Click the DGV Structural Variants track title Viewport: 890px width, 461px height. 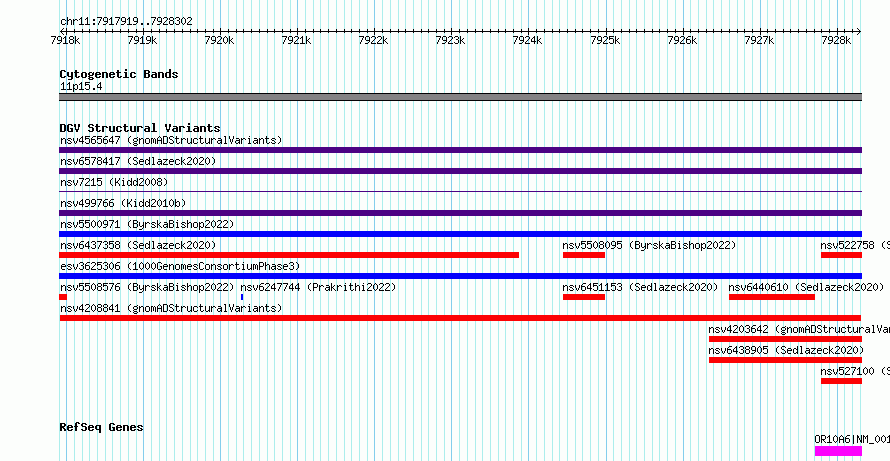coord(140,128)
